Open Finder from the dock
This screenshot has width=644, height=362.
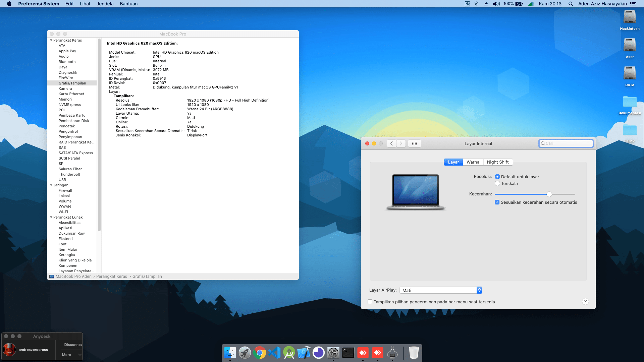click(x=230, y=353)
